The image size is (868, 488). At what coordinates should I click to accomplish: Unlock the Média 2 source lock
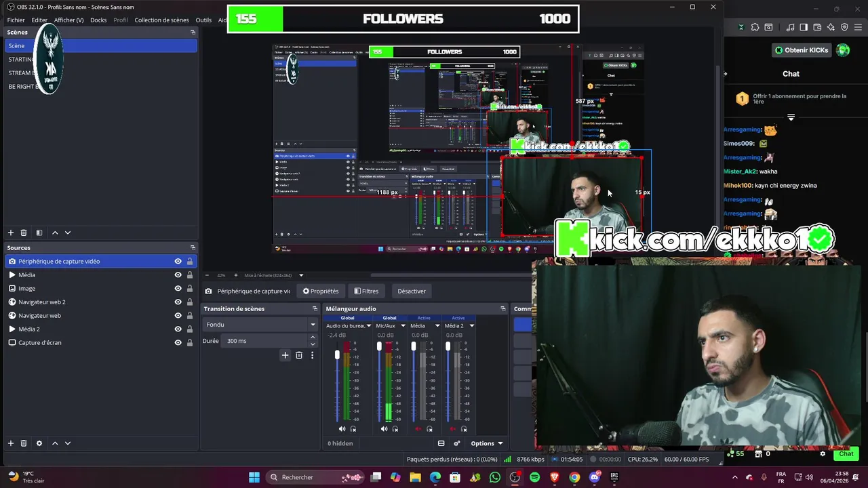click(x=190, y=329)
